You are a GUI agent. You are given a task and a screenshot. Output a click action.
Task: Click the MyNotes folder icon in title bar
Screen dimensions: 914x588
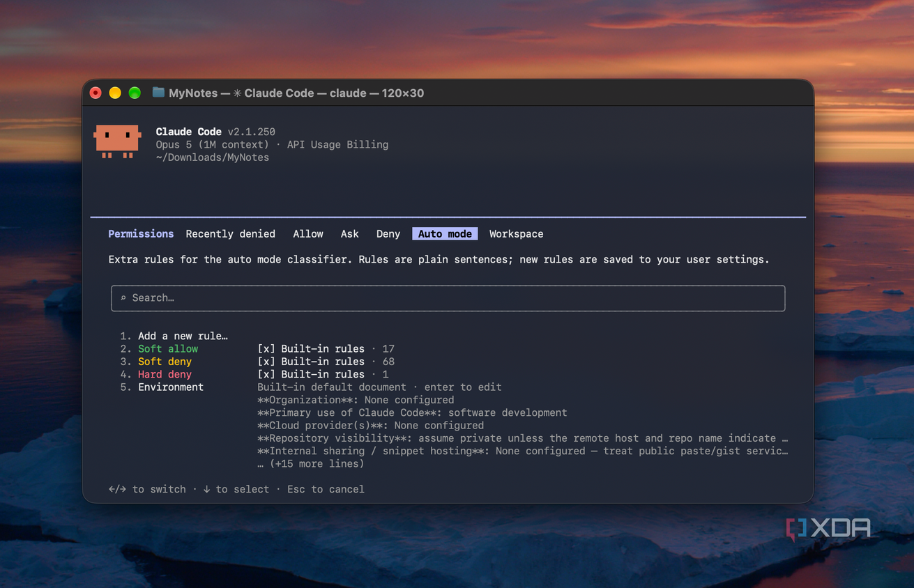click(x=158, y=93)
